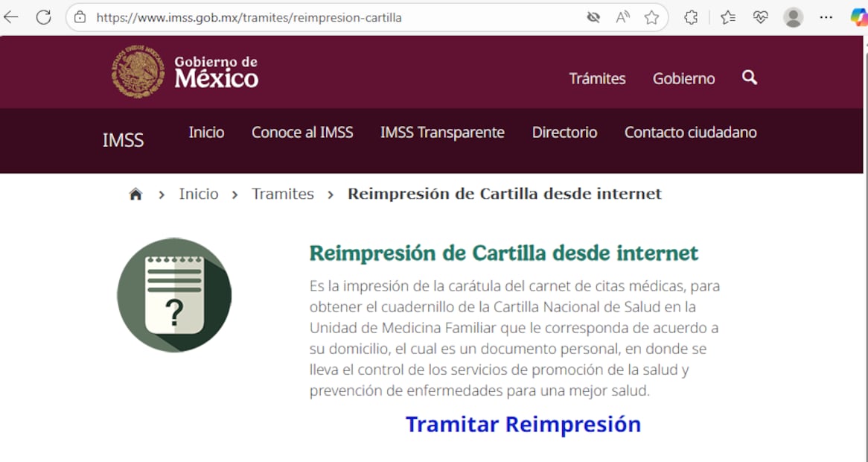
Task: Click the Tramitar Reimpresión link
Action: pos(523,423)
